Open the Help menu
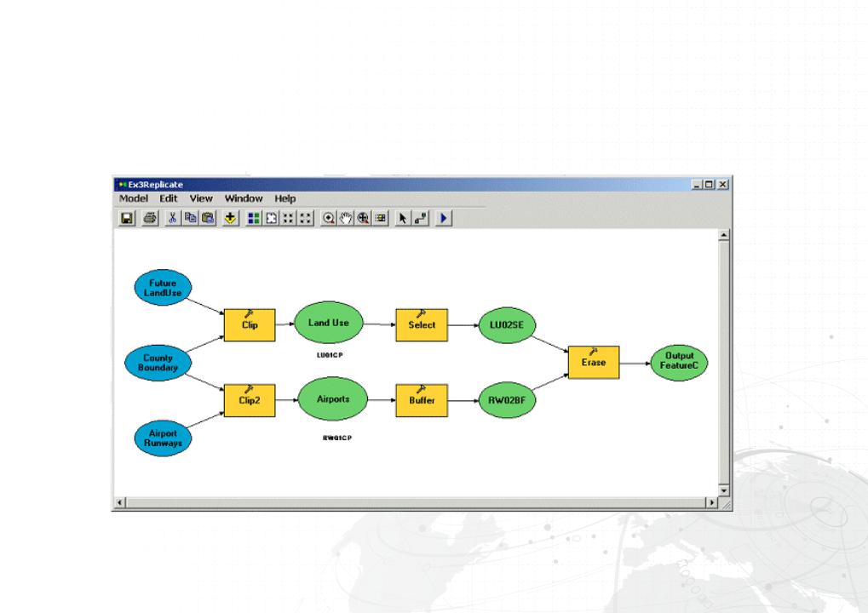Image resolution: width=868 pixels, height=613 pixels. coord(285,198)
